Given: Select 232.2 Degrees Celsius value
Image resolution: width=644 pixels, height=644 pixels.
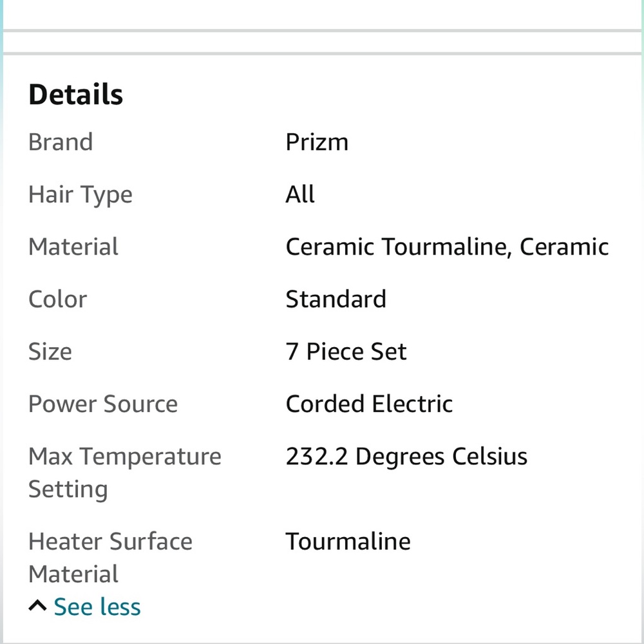Looking at the screenshot, I should coord(406,457).
